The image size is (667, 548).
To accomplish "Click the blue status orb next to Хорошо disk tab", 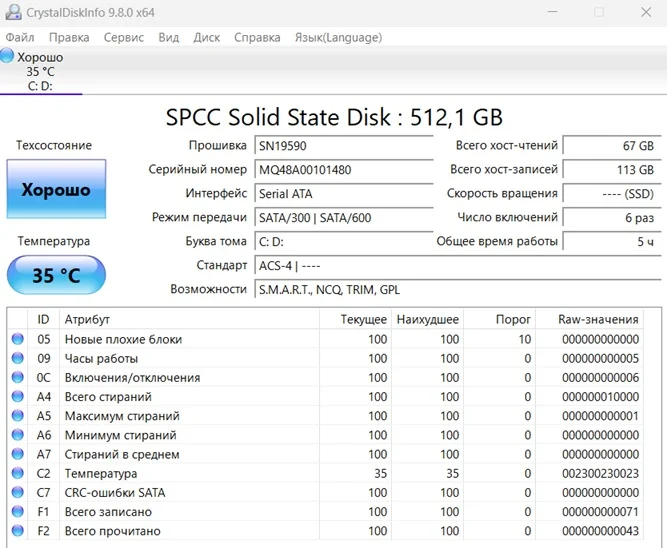I will [7, 56].
